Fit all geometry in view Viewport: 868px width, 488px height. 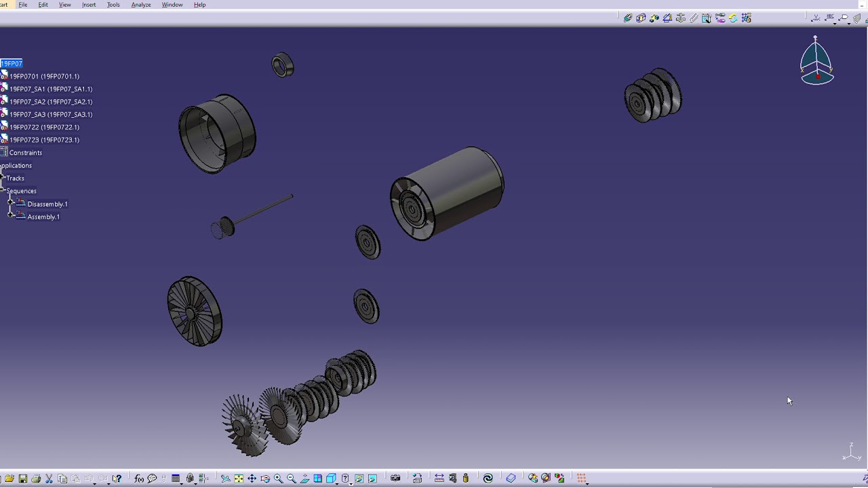pos(239,479)
